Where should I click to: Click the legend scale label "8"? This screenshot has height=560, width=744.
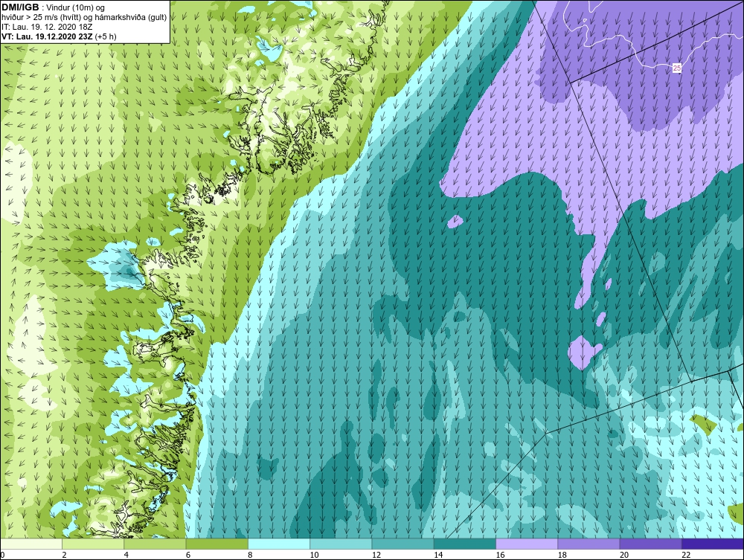[250, 556]
